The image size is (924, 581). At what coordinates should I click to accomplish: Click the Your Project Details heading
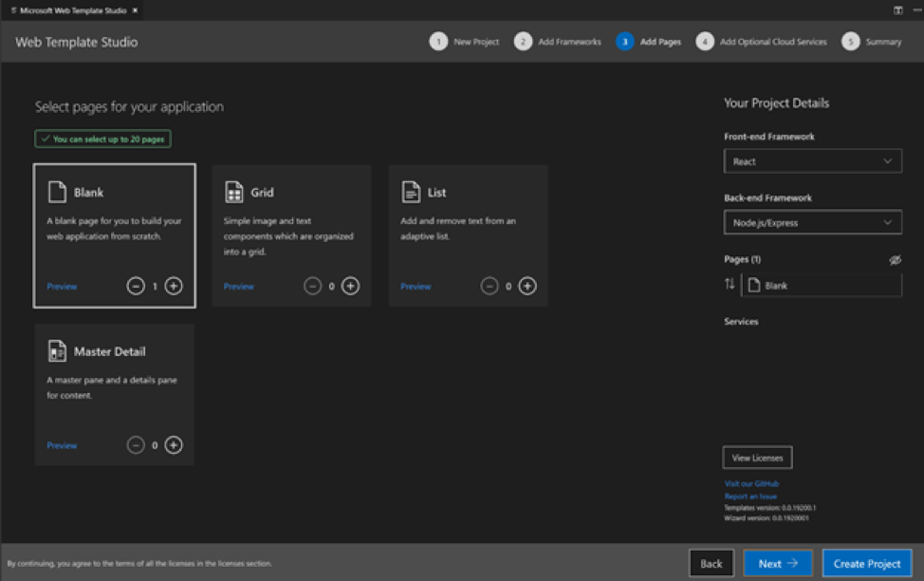(776, 103)
